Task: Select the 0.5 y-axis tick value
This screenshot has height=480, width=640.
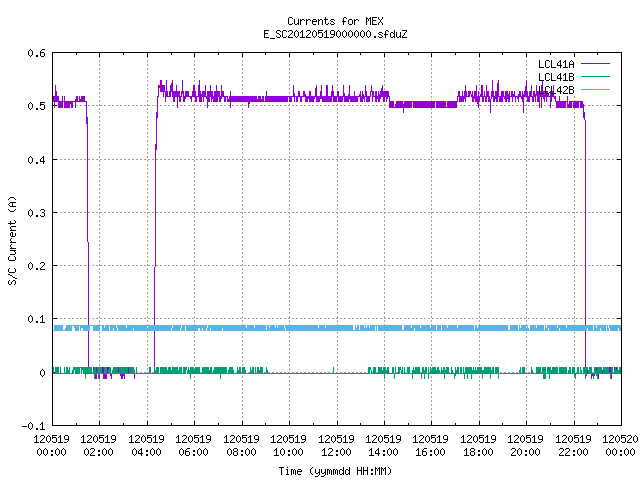Action: pyautogui.click(x=36, y=106)
